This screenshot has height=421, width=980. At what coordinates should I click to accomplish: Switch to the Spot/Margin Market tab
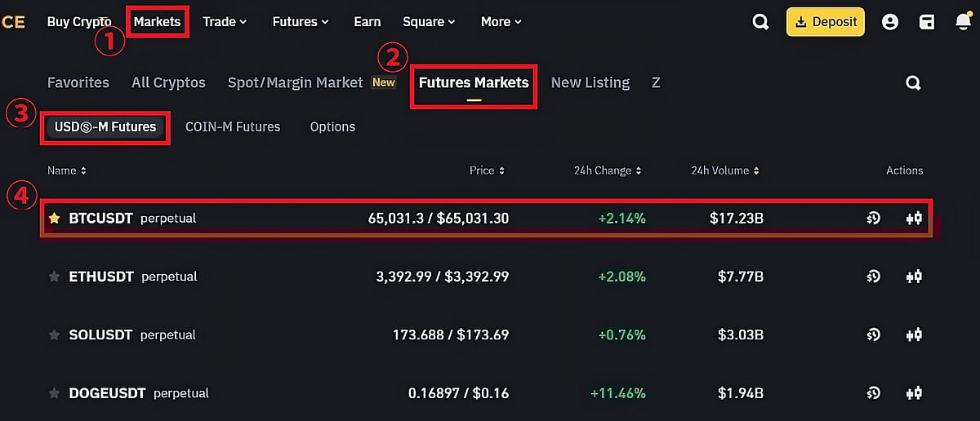[295, 82]
